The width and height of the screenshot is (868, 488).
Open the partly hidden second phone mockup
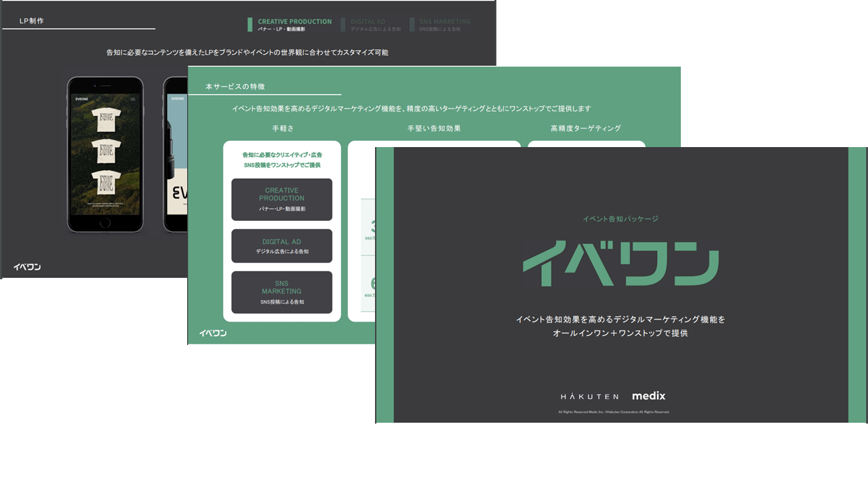[175, 155]
